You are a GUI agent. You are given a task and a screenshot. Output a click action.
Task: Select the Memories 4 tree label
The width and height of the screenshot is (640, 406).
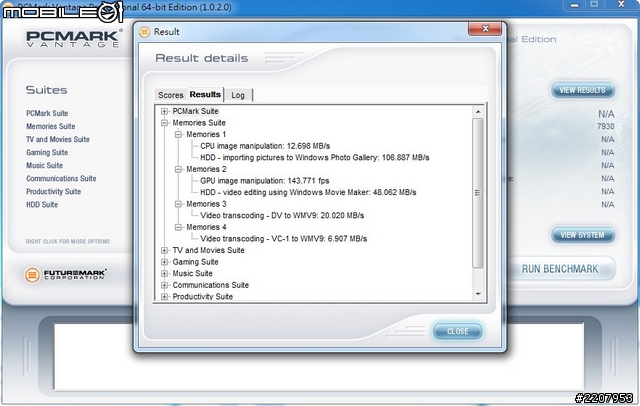click(206, 227)
